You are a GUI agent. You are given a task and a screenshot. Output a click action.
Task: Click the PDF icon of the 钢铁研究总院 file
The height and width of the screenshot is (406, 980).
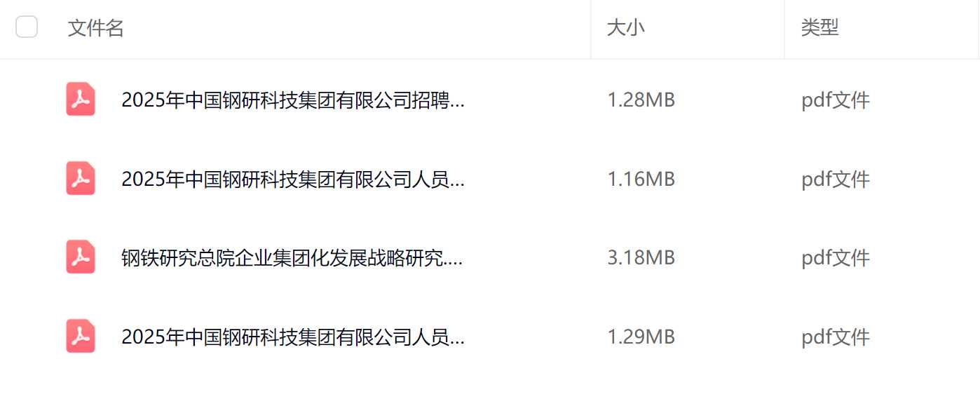tap(81, 257)
